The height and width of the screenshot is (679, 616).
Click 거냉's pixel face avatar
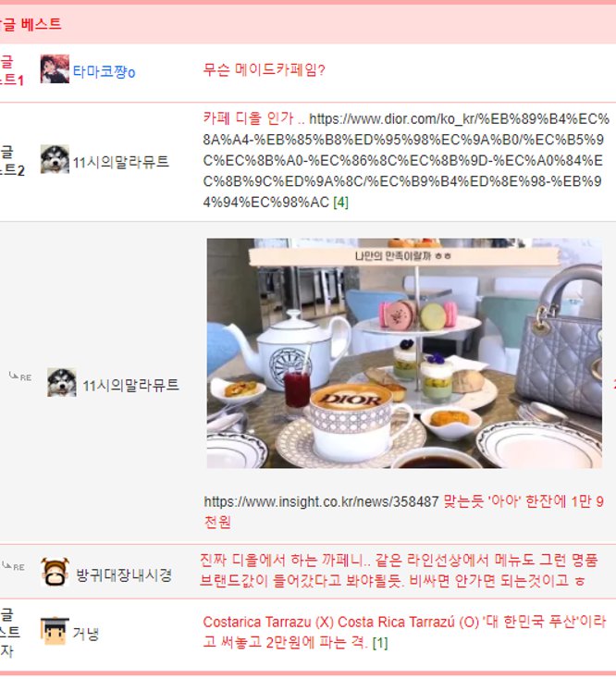(x=55, y=631)
